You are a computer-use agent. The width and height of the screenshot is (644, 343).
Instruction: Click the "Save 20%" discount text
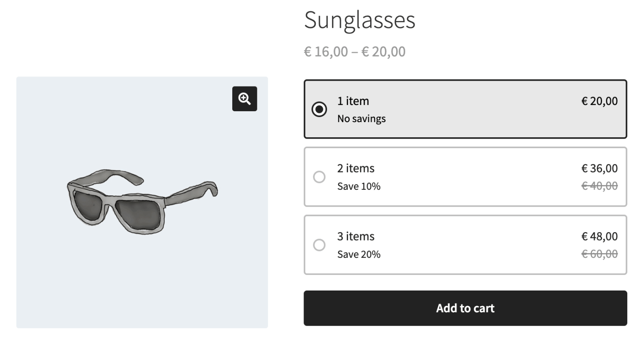[358, 254]
